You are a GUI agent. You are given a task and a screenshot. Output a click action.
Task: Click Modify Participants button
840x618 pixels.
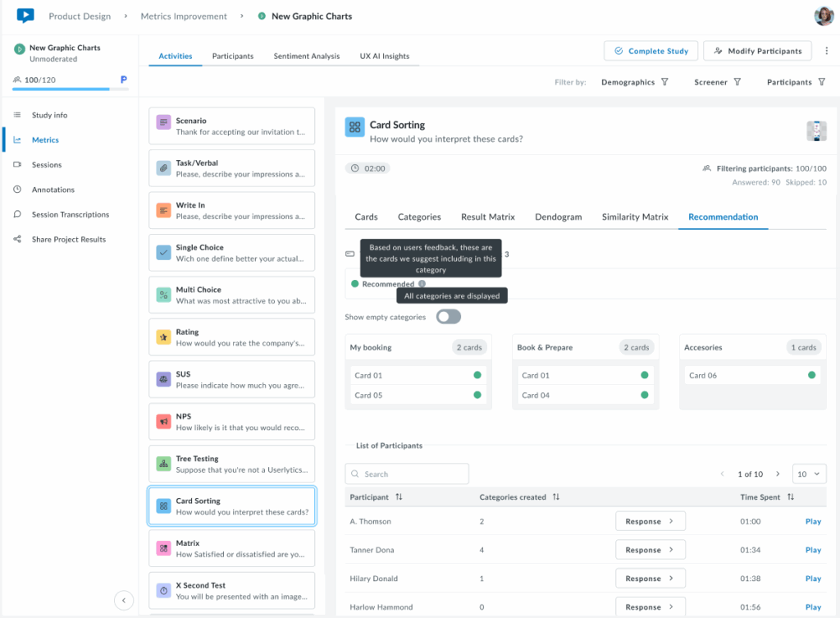click(x=757, y=51)
